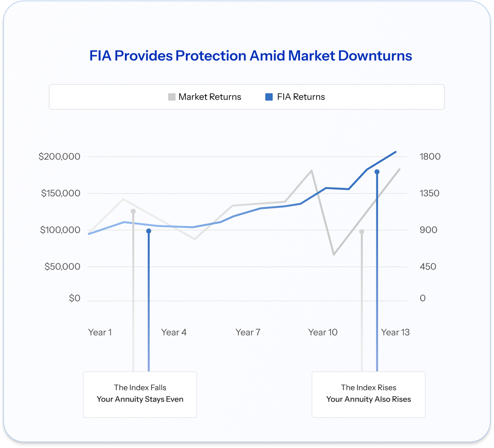Viewport: 494px width, 448px height.
Task: Toggle the Market Returns legend label
Action: click(x=209, y=97)
